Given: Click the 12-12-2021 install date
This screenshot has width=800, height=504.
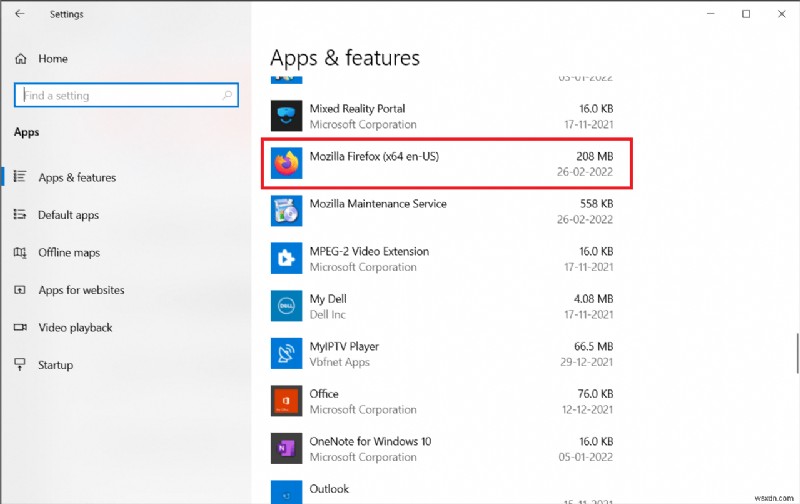Looking at the screenshot, I should coord(587,410).
